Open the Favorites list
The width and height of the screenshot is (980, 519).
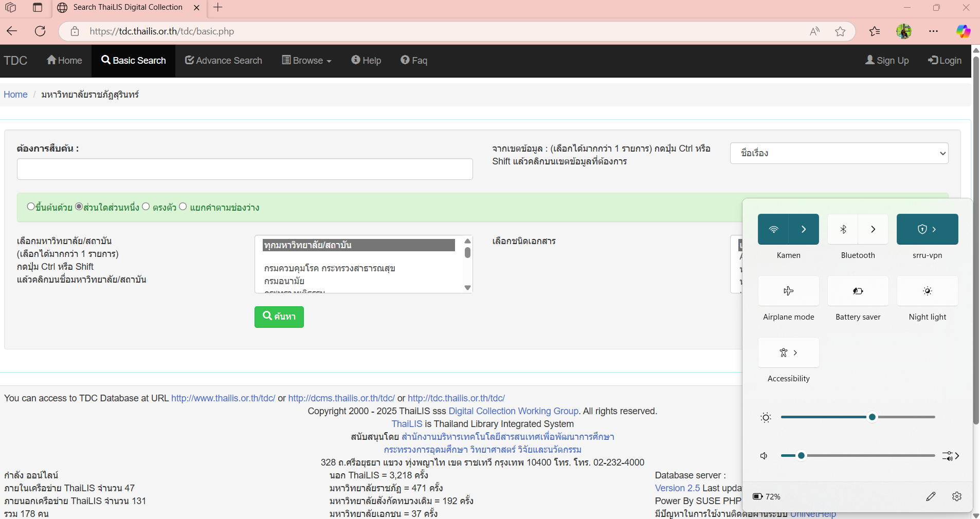[x=875, y=31]
